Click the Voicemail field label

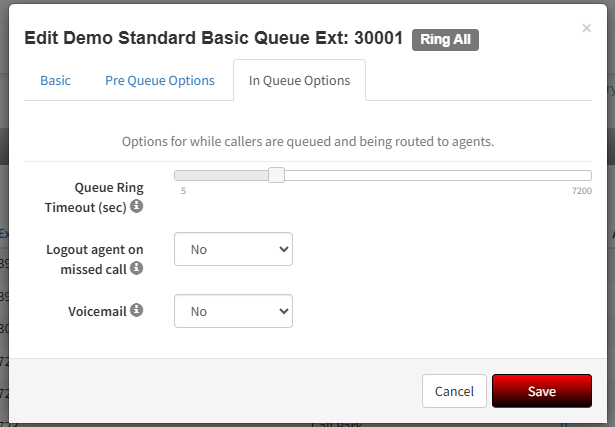coord(97,311)
